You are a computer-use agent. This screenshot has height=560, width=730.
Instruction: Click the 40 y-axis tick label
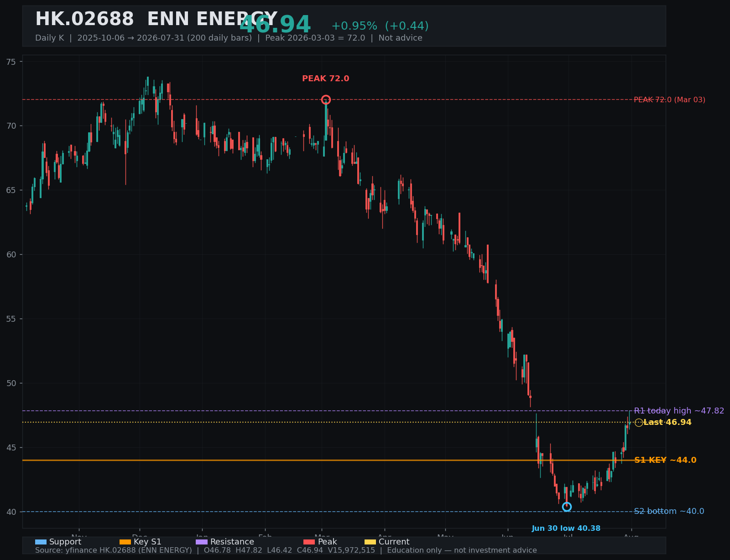tap(11, 512)
